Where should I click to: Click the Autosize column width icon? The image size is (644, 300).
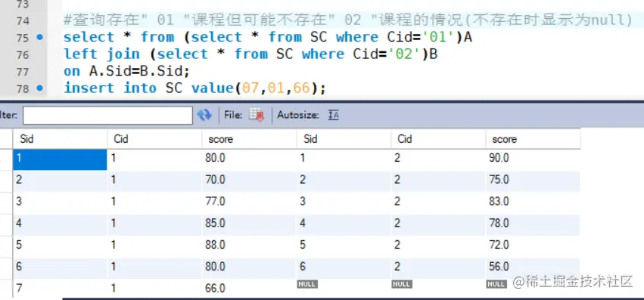(333, 116)
